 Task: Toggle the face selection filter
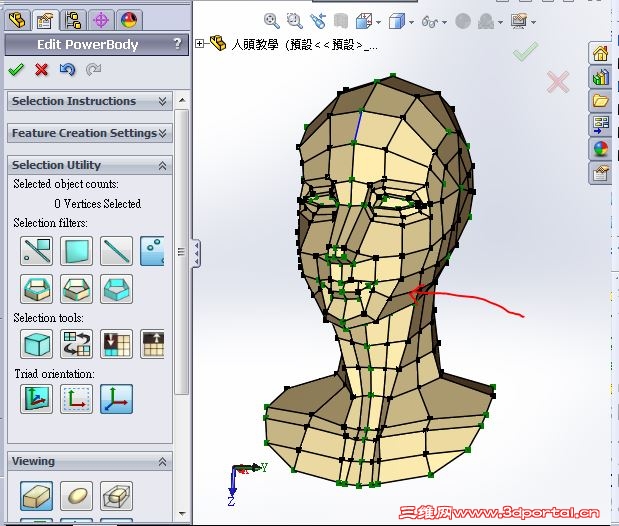(x=77, y=251)
